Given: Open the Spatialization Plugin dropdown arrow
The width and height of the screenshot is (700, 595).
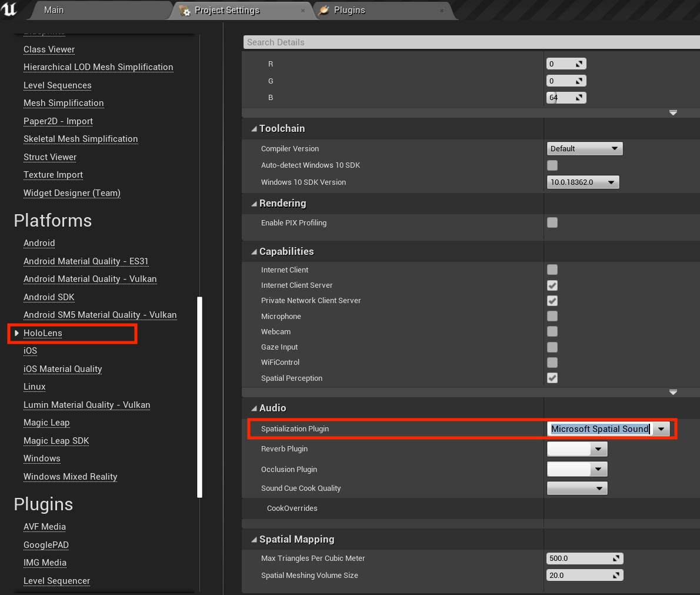Looking at the screenshot, I should (x=661, y=429).
